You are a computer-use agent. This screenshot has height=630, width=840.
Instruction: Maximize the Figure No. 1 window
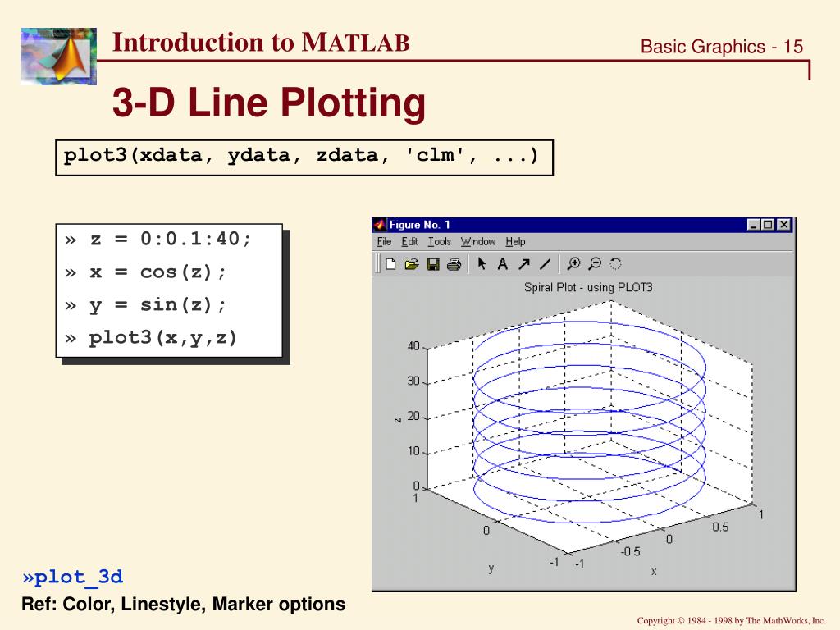click(768, 225)
